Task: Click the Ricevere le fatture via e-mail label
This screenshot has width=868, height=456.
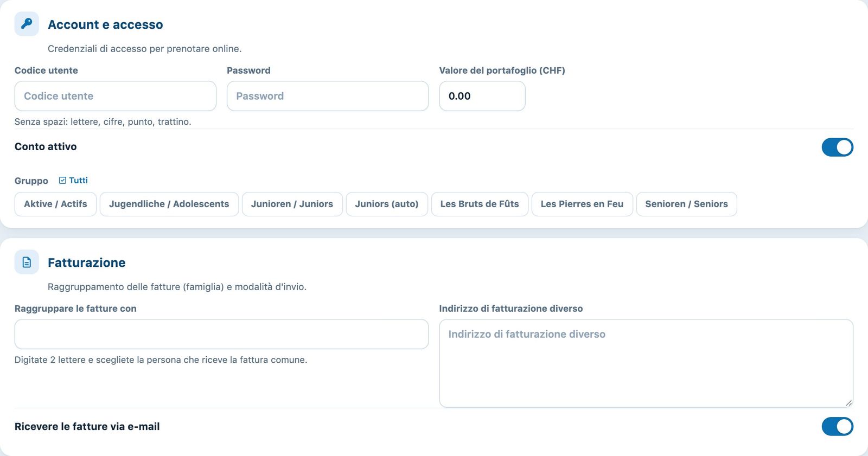Action: click(x=87, y=427)
